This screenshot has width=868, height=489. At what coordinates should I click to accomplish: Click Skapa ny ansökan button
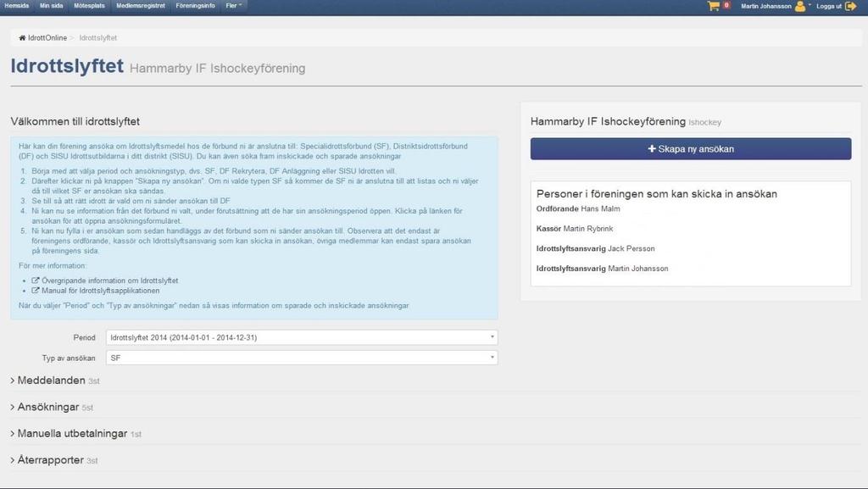tap(691, 149)
